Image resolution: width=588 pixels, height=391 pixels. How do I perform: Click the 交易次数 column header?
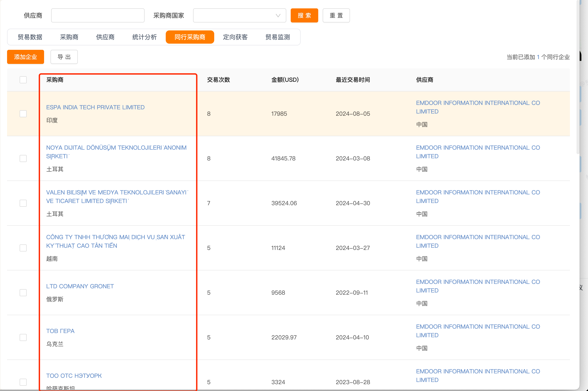pos(218,80)
